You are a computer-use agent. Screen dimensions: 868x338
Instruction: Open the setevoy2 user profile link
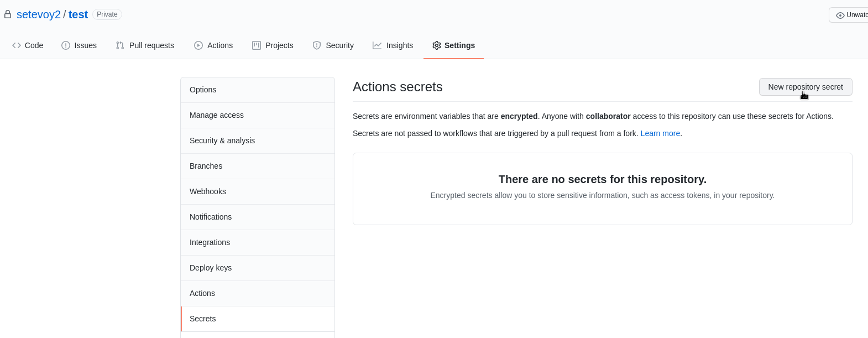(x=39, y=14)
